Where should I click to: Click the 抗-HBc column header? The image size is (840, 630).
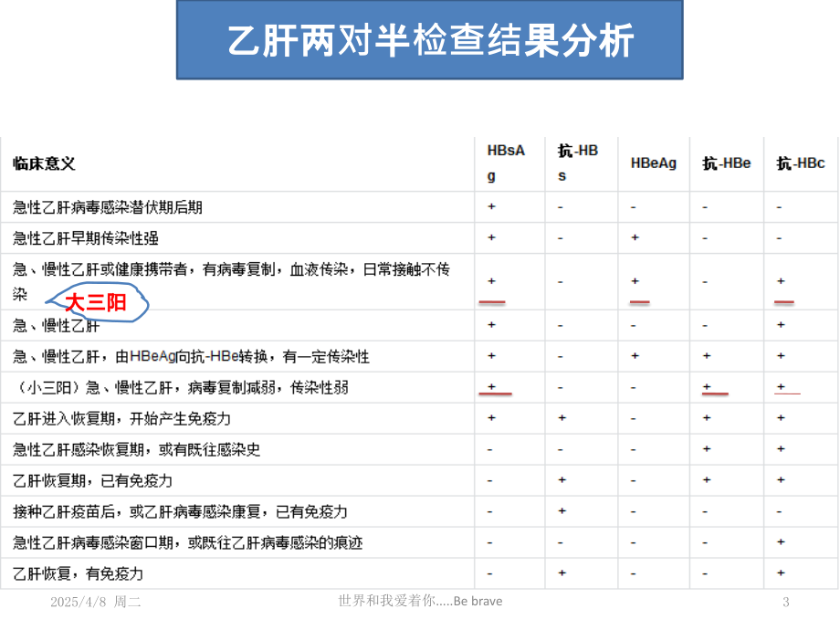pyautogui.click(x=801, y=163)
